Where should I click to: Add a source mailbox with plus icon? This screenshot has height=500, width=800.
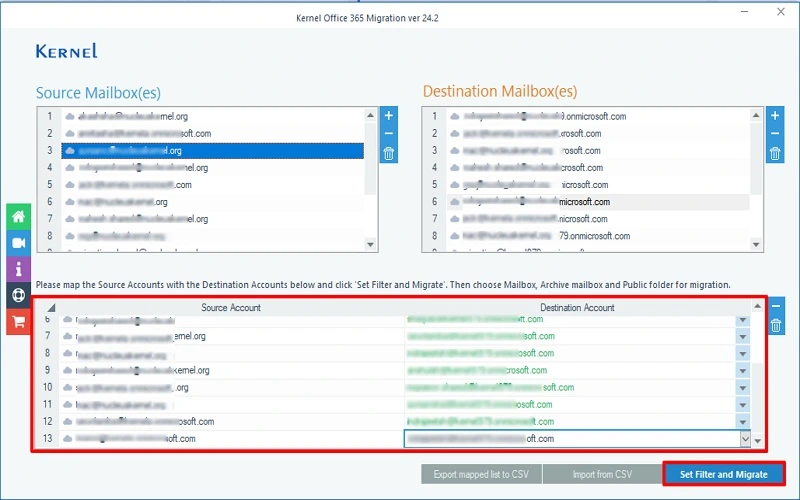tap(389, 115)
